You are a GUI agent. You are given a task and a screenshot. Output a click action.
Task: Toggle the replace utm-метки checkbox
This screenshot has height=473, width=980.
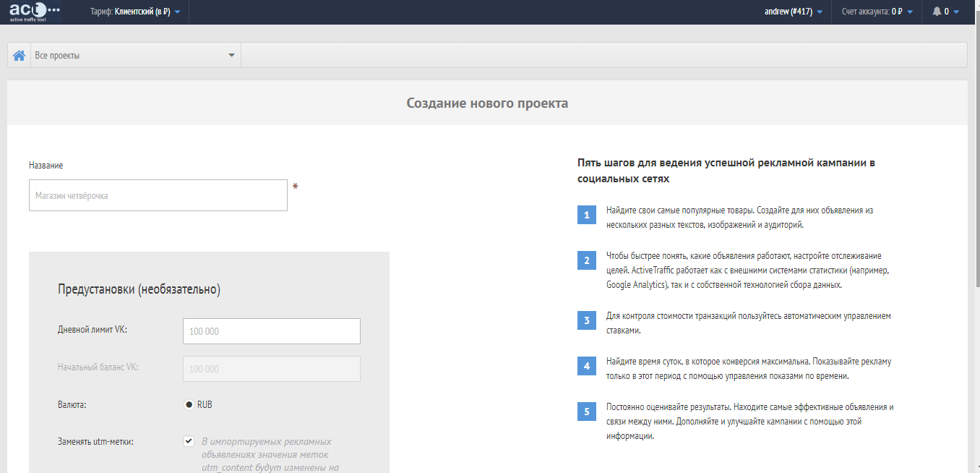tap(189, 441)
